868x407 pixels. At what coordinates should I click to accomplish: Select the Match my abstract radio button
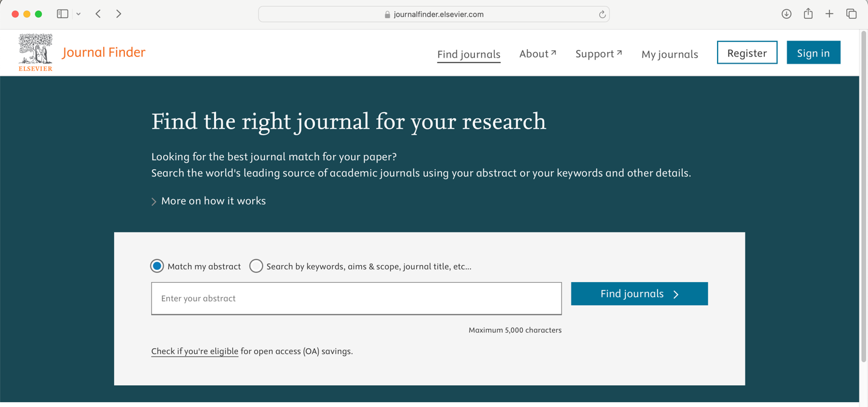[x=157, y=266]
